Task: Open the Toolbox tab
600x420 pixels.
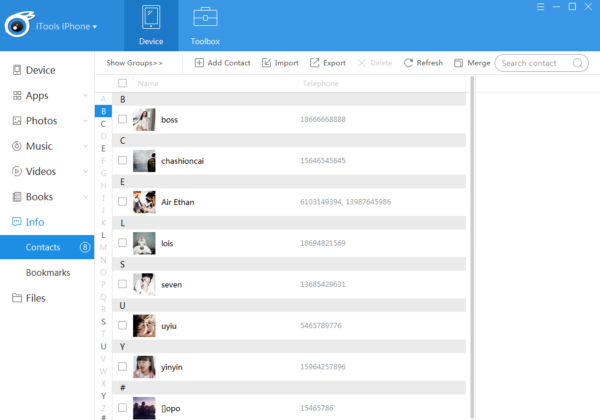Action: 205,26
